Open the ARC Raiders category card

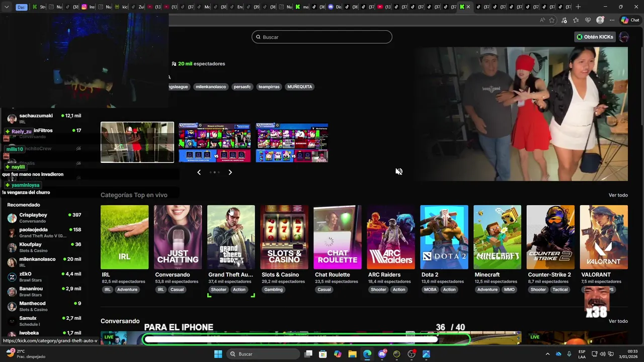point(391,237)
